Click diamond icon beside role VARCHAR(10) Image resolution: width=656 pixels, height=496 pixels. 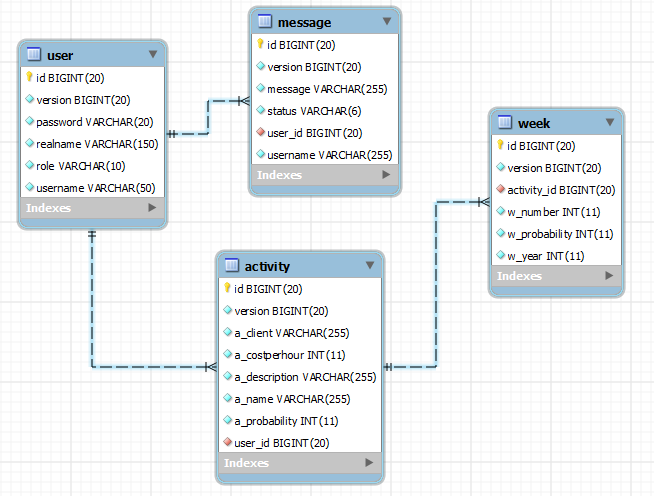(29, 165)
